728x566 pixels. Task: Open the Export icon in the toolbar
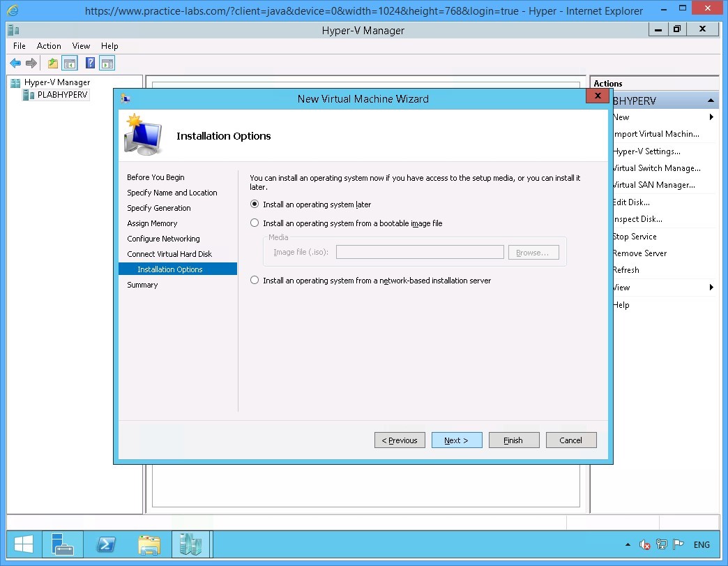click(x=52, y=63)
